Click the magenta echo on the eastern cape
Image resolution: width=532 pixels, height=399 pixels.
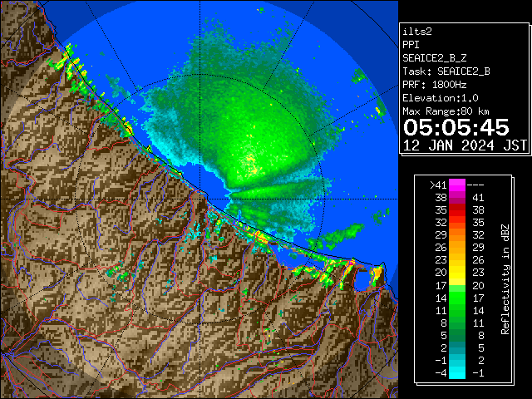click(352, 262)
